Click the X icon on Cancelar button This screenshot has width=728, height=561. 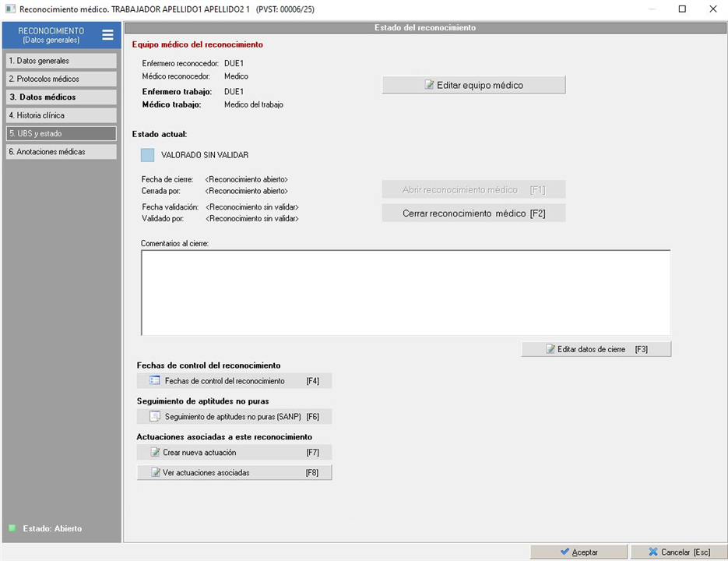(x=653, y=552)
